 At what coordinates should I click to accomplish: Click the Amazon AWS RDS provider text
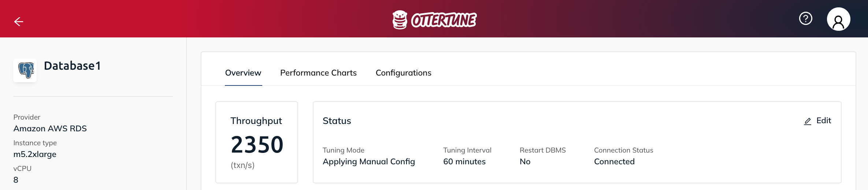coord(50,128)
